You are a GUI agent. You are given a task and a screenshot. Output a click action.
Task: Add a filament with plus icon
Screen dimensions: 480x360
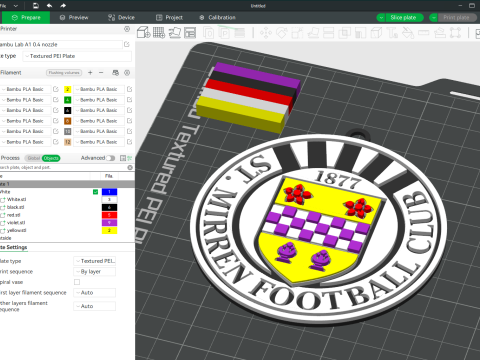[90, 73]
